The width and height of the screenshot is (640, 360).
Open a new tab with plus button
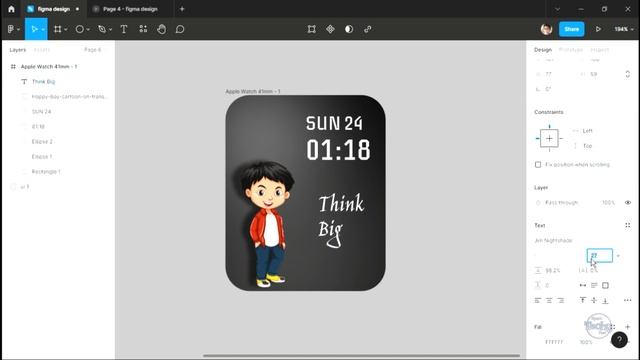182,9
